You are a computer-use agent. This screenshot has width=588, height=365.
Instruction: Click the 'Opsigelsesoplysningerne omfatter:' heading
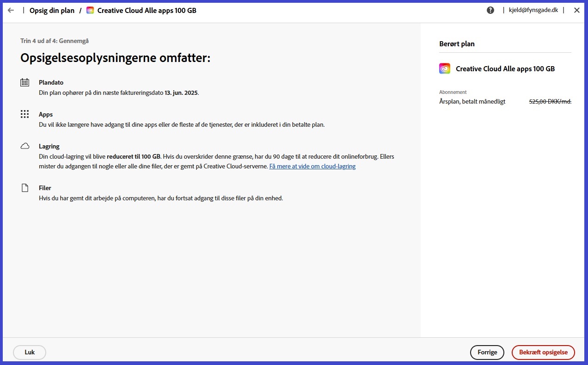click(116, 58)
